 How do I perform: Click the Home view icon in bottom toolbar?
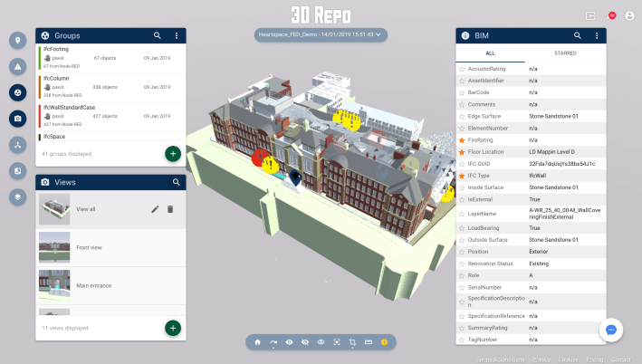click(x=257, y=342)
